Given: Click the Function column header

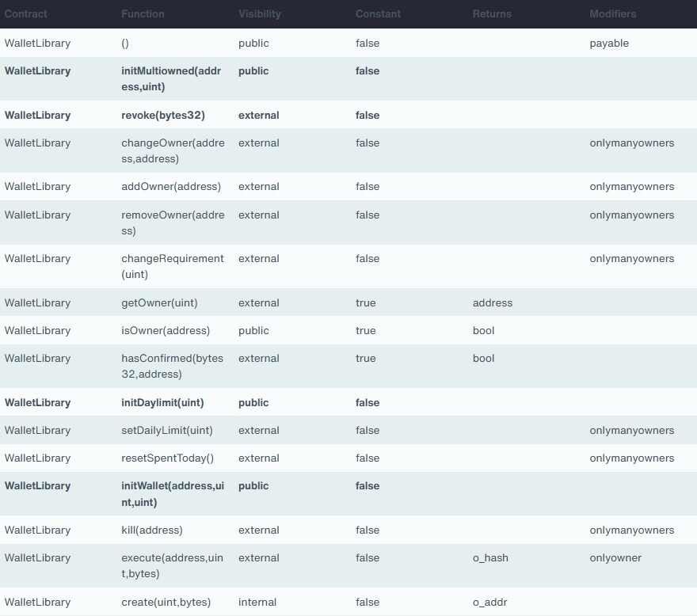Looking at the screenshot, I should pyautogui.click(x=143, y=13).
